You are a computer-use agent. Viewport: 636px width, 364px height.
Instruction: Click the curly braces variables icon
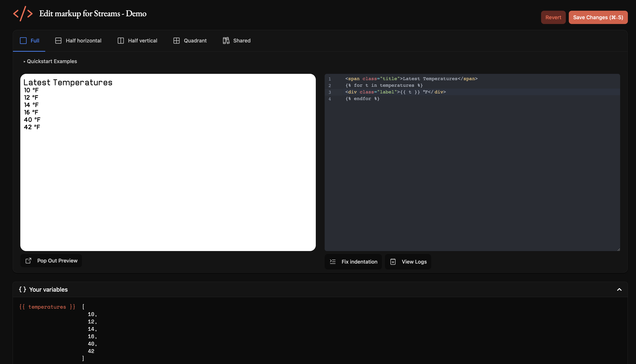coord(23,289)
